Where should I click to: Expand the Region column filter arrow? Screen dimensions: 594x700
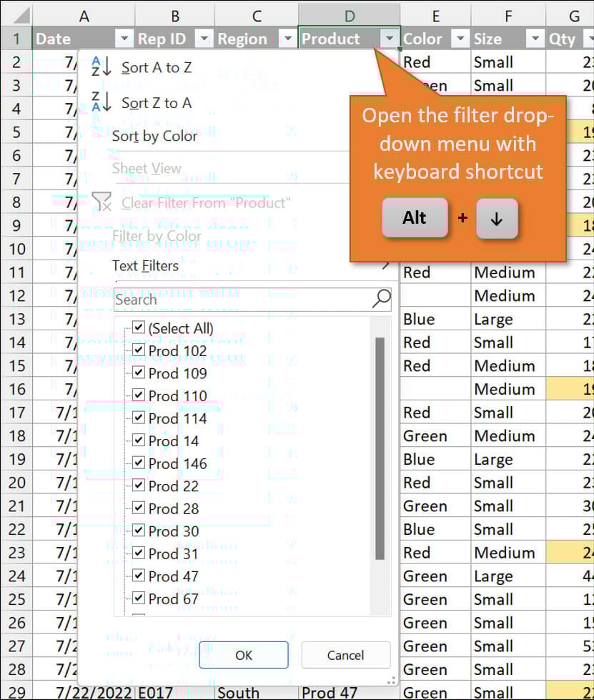click(x=287, y=39)
